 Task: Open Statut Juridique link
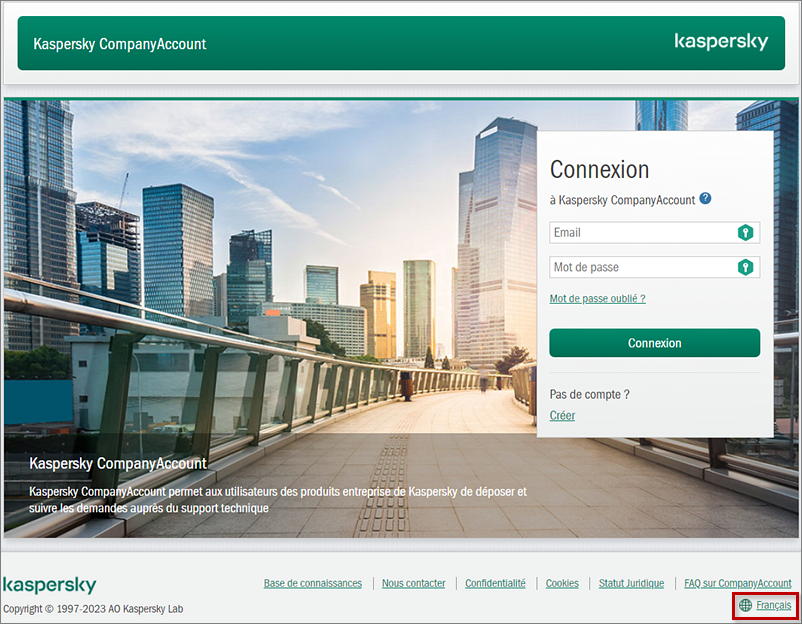coord(631,583)
